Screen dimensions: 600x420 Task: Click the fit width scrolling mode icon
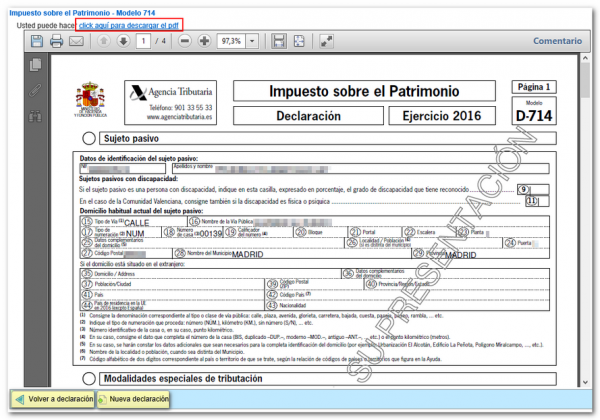point(279,41)
